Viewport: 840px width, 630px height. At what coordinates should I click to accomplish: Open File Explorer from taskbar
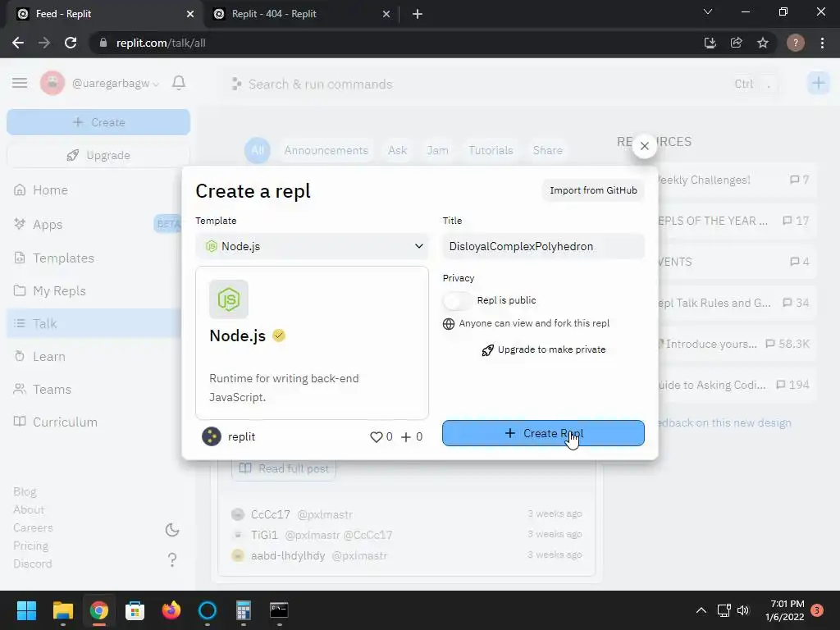pos(62,610)
